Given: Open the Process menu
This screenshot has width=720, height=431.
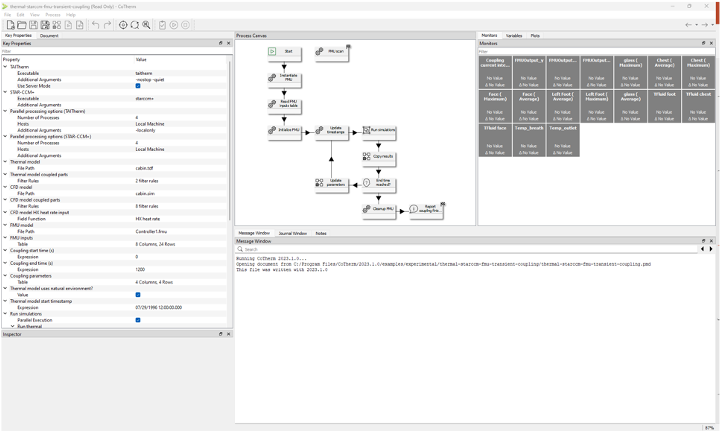Looking at the screenshot, I should click(x=53, y=15).
